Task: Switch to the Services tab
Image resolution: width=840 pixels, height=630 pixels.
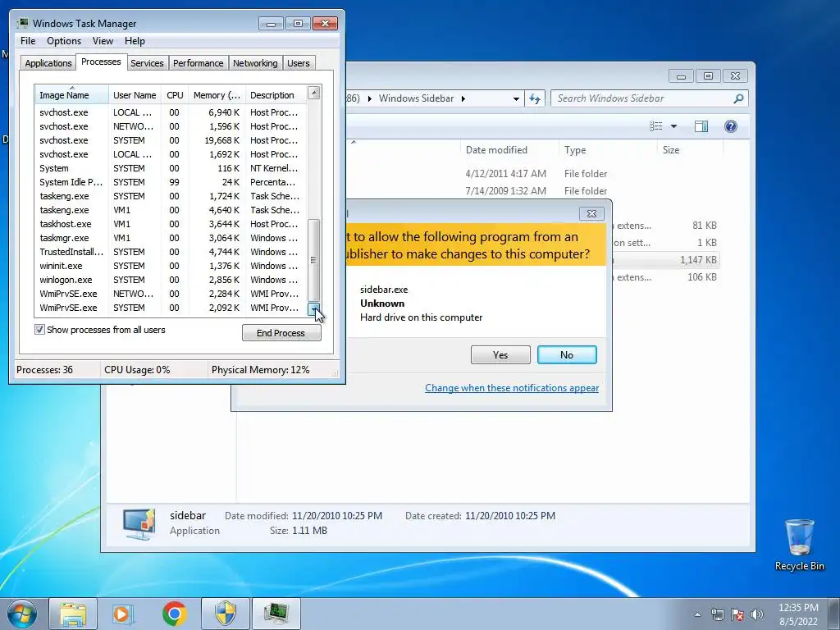Action: tap(147, 63)
